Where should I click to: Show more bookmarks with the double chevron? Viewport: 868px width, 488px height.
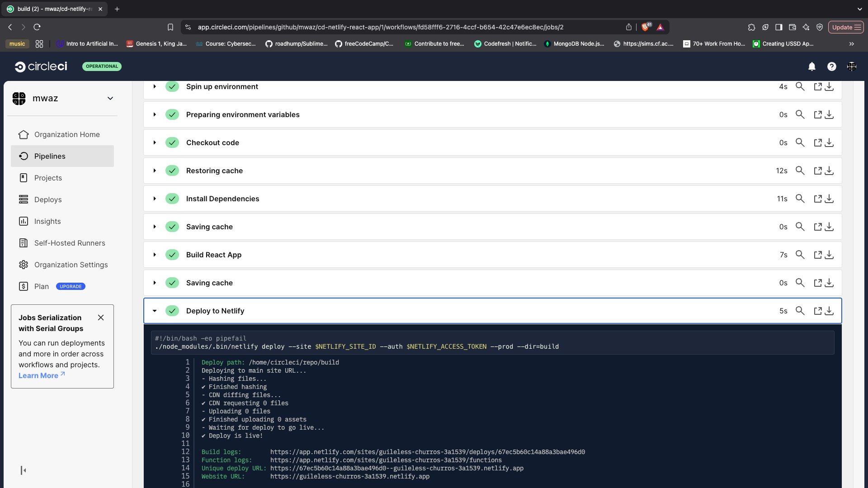852,44
